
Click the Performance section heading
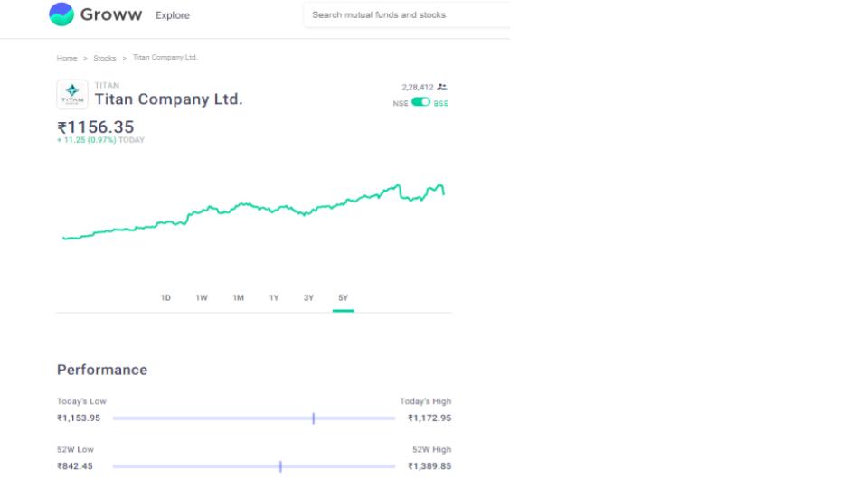[x=102, y=370]
